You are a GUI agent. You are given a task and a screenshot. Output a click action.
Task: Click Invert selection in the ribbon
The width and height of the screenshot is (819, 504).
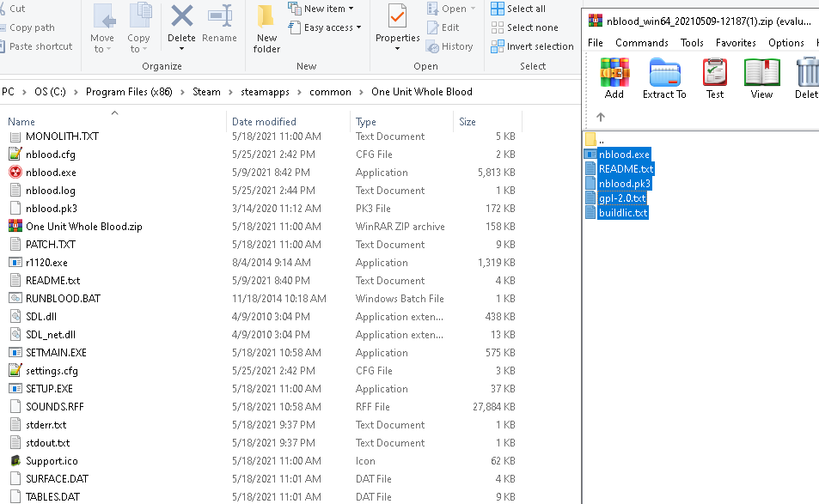(532, 46)
